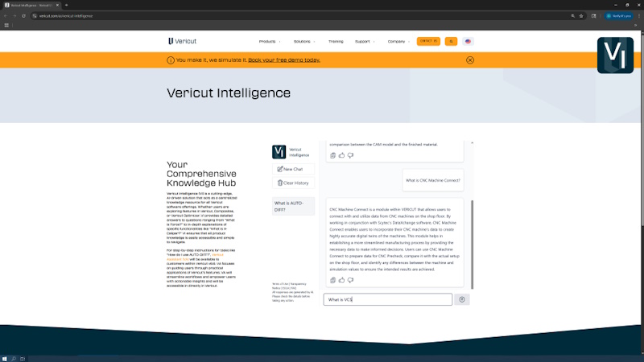Open Windows taskbar search
Image resolution: width=644 pixels, height=362 pixels.
14,359
